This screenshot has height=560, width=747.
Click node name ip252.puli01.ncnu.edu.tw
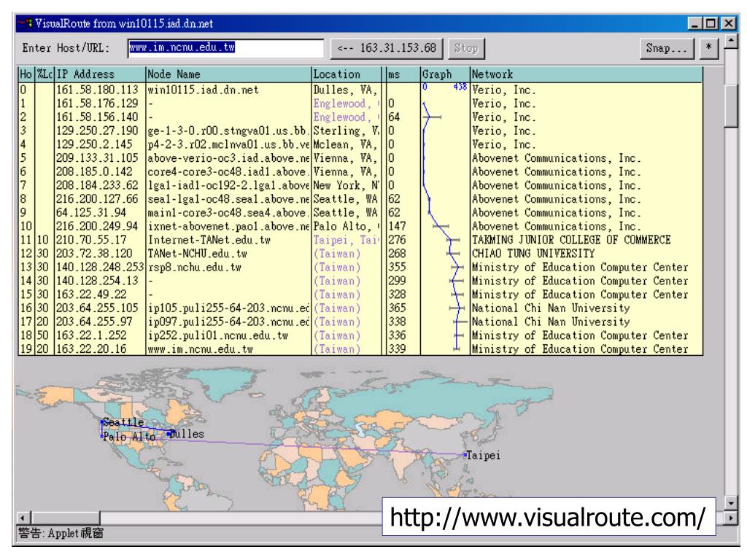pos(217,335)
